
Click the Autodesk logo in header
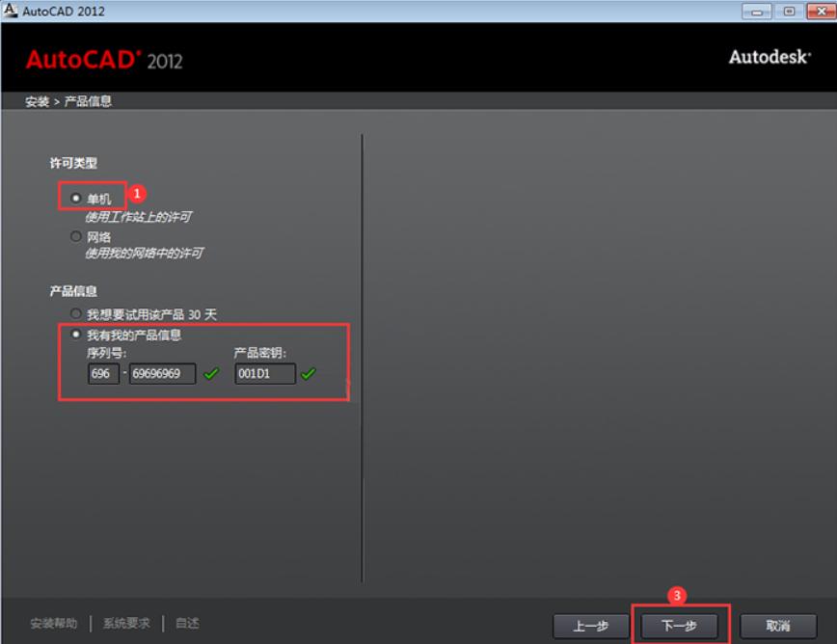[x=769, y=57]
